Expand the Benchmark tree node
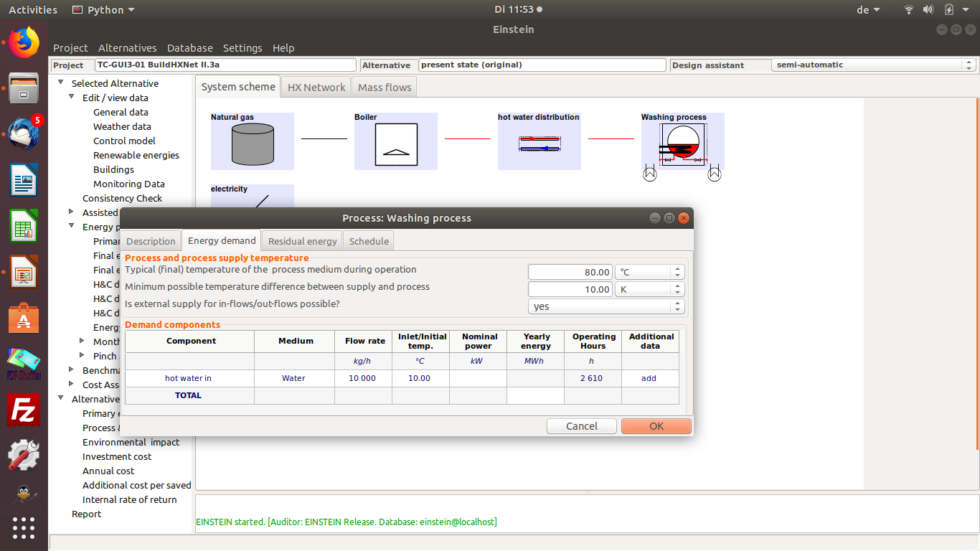The height and width of the screenshot is (551, 980). (x=72, y=369)
